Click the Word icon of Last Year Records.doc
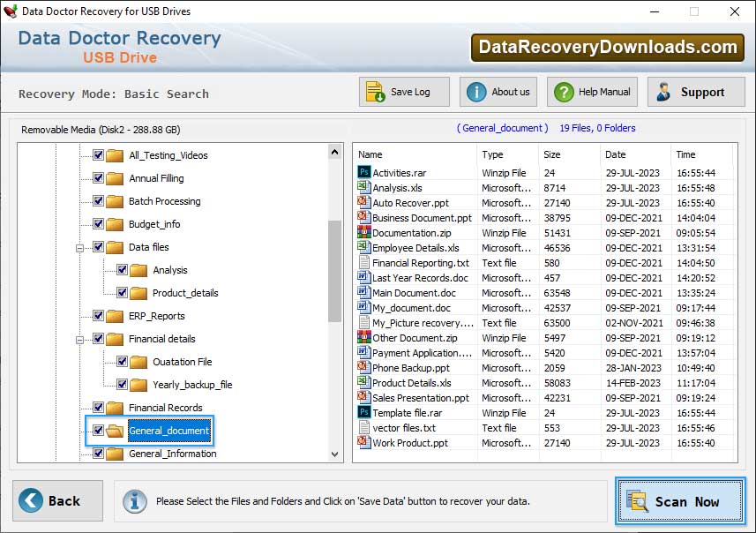The width and height of the screenshot is (756, 533). pos(364,277)
